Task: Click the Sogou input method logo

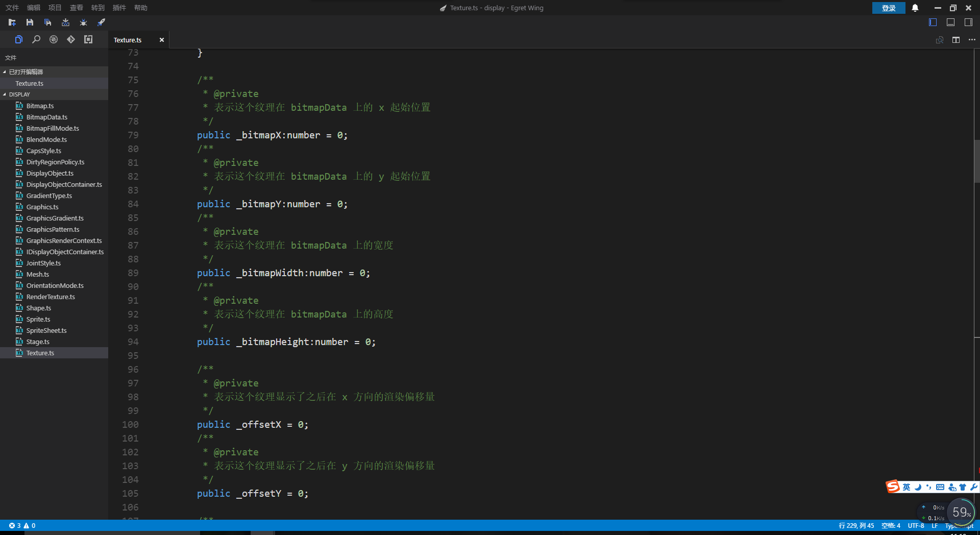Action: pos(893,487)
